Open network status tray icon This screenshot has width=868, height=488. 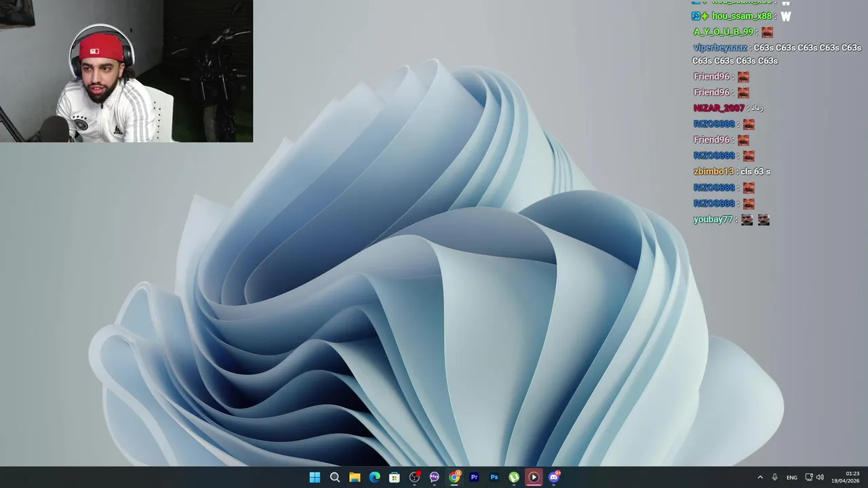pyautogui.click(x=809, y=477)
